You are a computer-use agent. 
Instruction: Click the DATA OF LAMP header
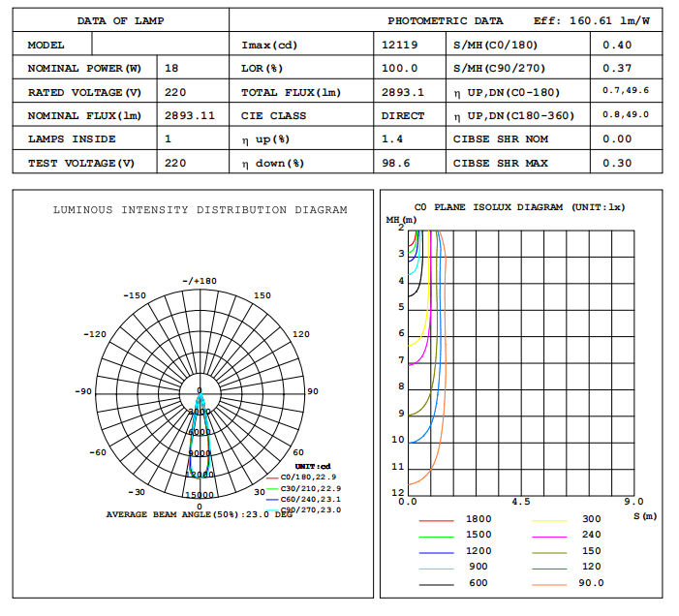click(120, 21)
